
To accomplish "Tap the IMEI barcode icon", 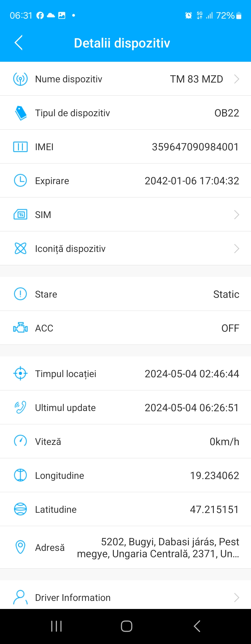I will pos(20,147).
